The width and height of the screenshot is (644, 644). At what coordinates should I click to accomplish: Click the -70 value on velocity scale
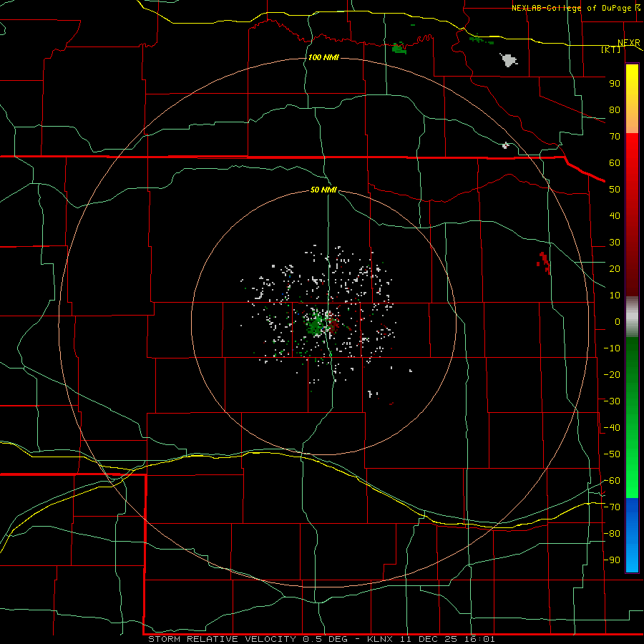pos(612,507)
